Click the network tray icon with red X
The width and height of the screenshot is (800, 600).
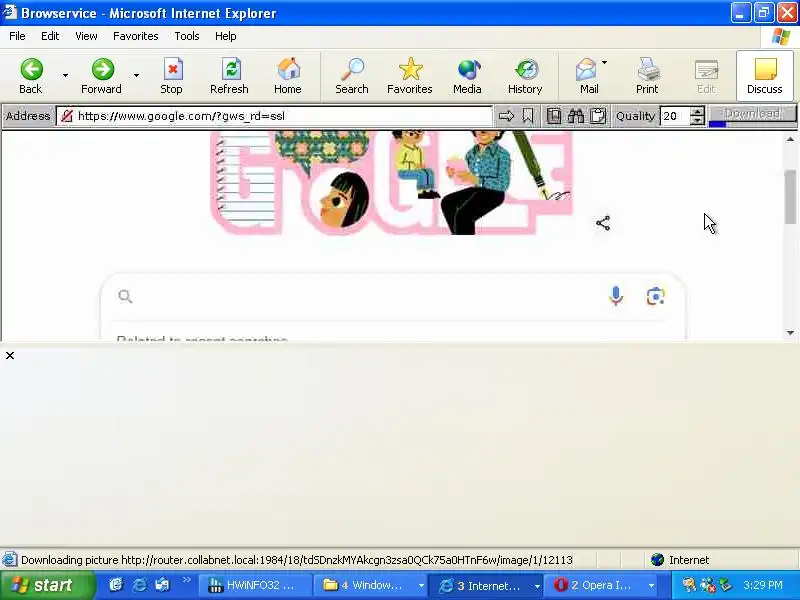tap(708, 586)
